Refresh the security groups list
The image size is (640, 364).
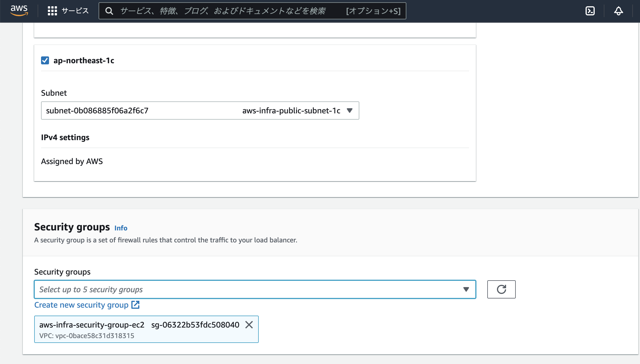(501, 289)
